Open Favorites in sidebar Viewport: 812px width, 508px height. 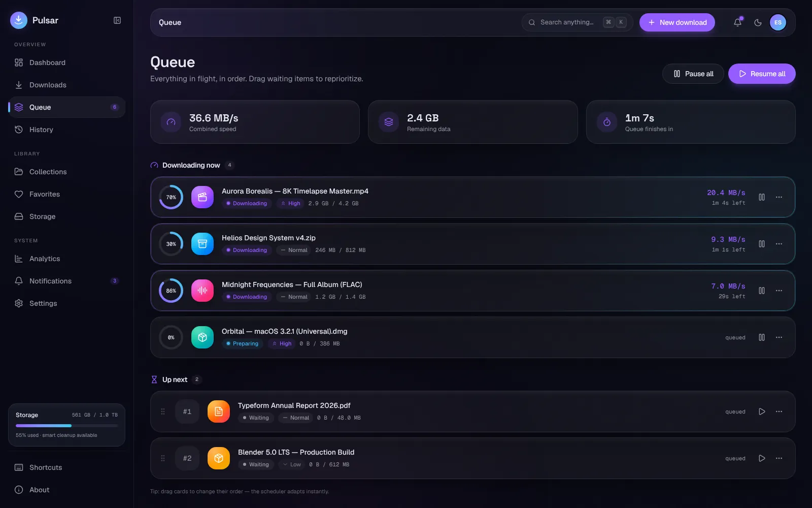tap(66, 194)
